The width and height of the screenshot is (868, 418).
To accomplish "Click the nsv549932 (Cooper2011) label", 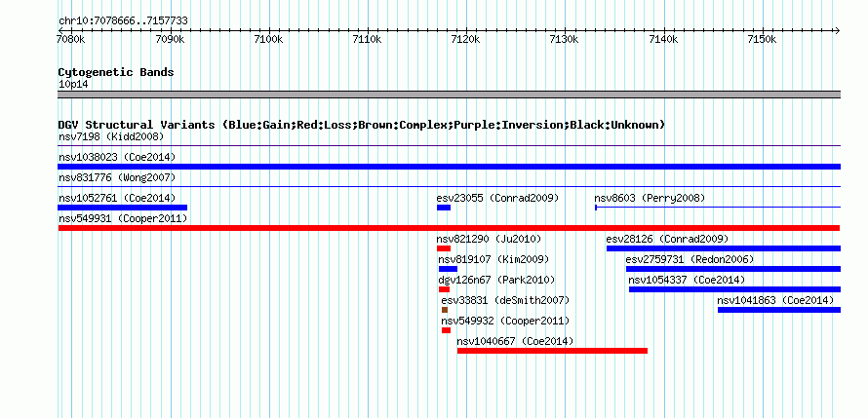I will tap(505, 321).
